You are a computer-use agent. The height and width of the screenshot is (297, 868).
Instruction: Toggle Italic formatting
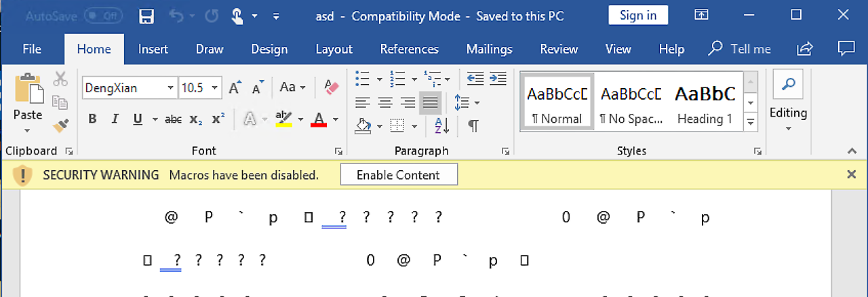[115, 119]
